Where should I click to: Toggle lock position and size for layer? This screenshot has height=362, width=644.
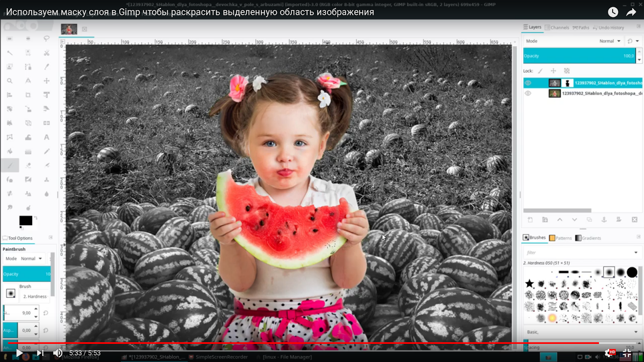point(553,71)
